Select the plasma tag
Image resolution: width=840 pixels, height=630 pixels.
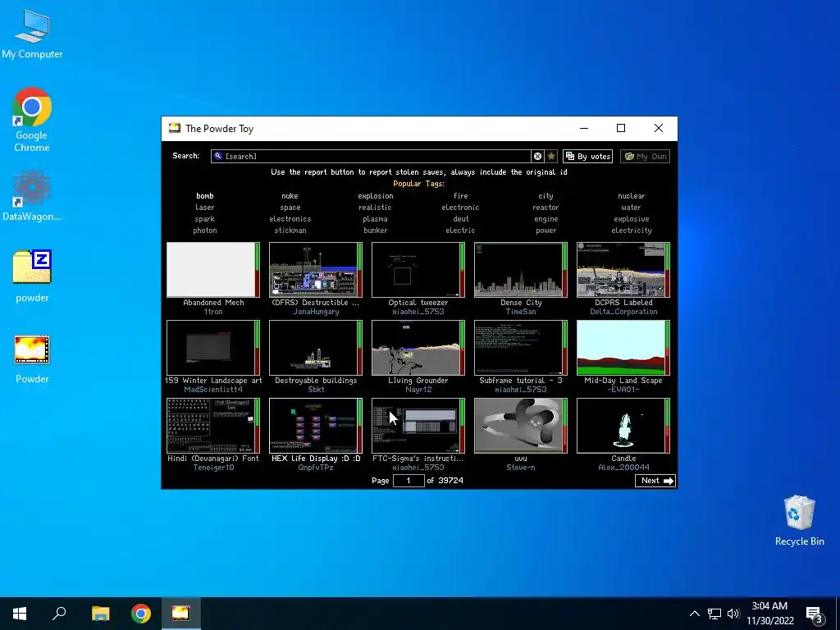[x=375, y=219]
